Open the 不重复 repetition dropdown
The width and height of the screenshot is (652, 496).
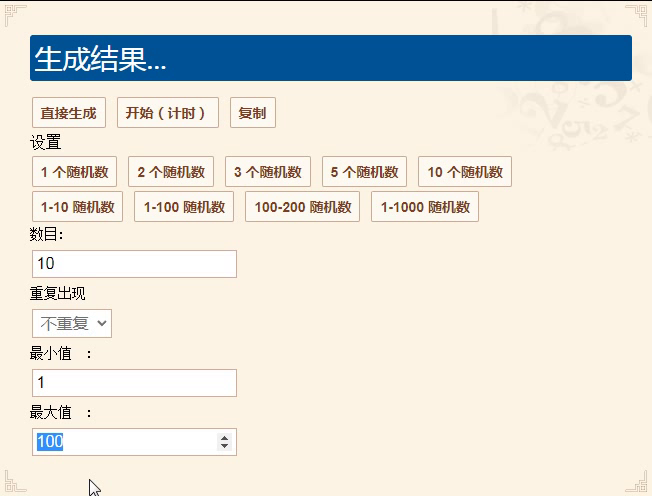click(72, 323)
